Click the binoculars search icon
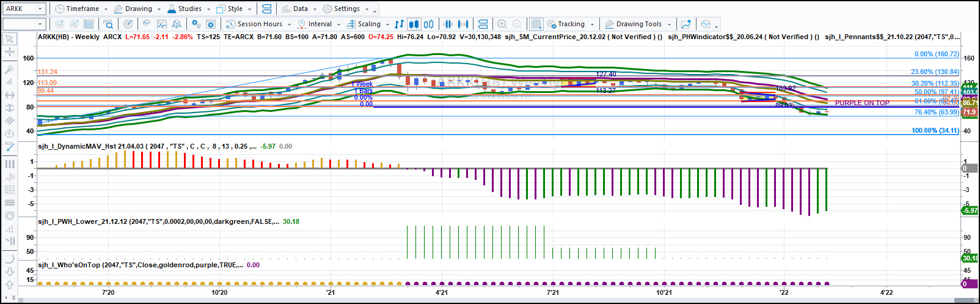This screenshot has height=304, width=980. click(177, 24)
